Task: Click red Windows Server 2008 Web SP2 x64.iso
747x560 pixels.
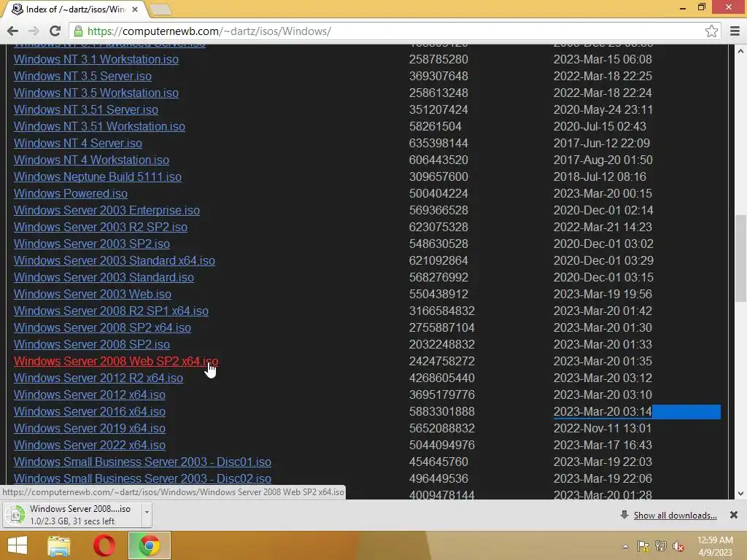Action: point(116,361)
